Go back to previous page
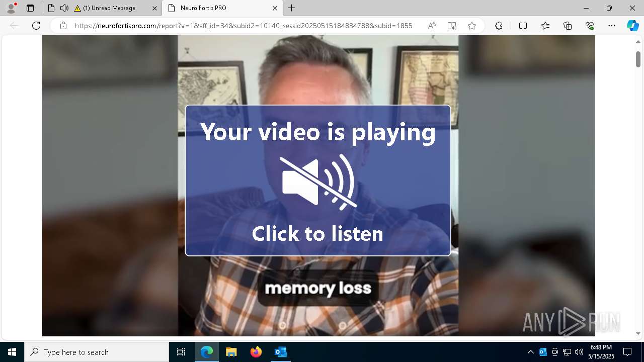644x362 pixels. coord(14,26)
